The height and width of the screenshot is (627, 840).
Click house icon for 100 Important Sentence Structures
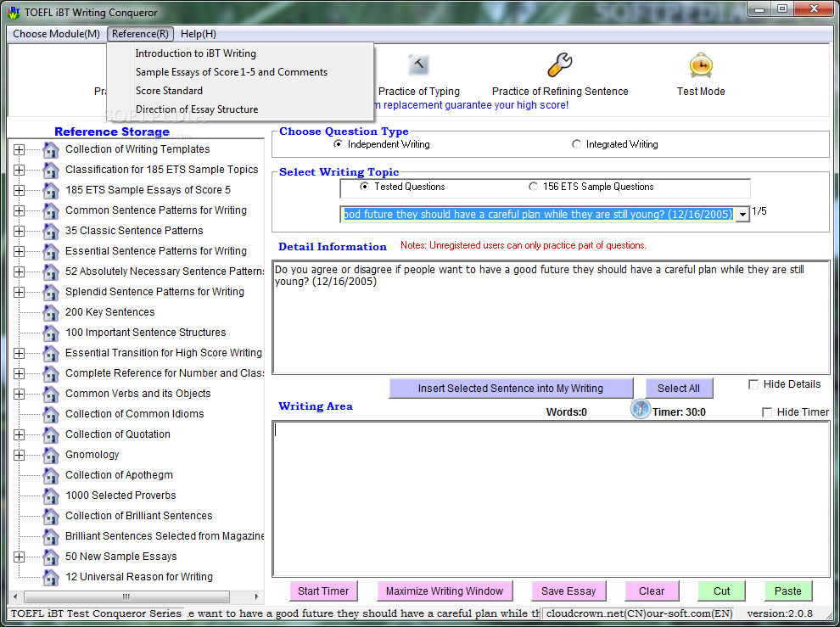click(51, 333)
